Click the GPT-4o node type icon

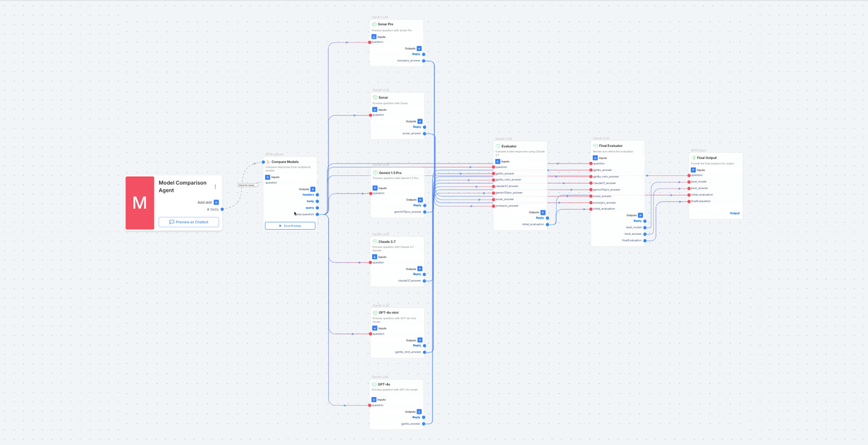click(374, 385)
